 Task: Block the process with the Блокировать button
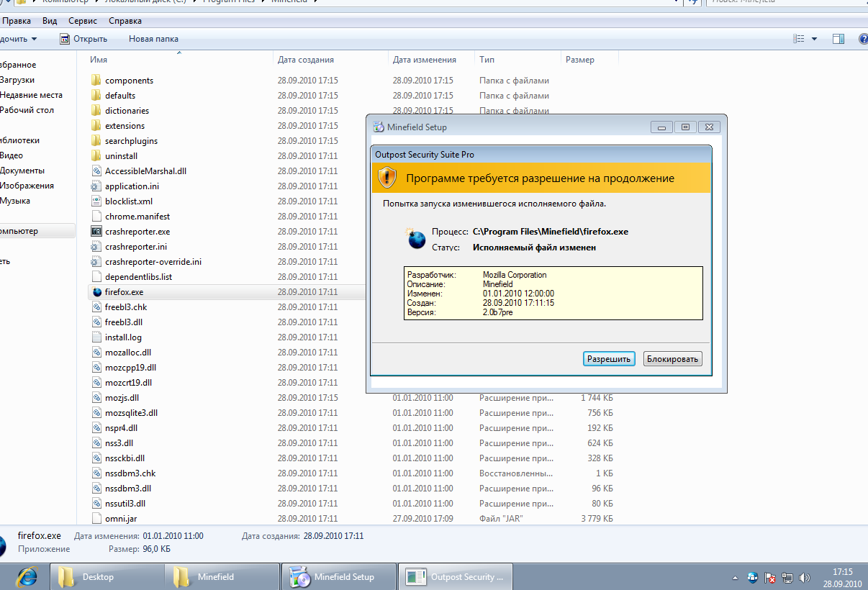pyautogui.click(x=672, y=359)
